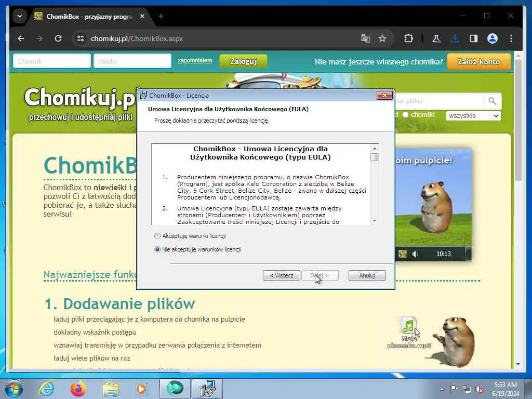Toggle Chrome side panel icon

click(x=474, y=38)
